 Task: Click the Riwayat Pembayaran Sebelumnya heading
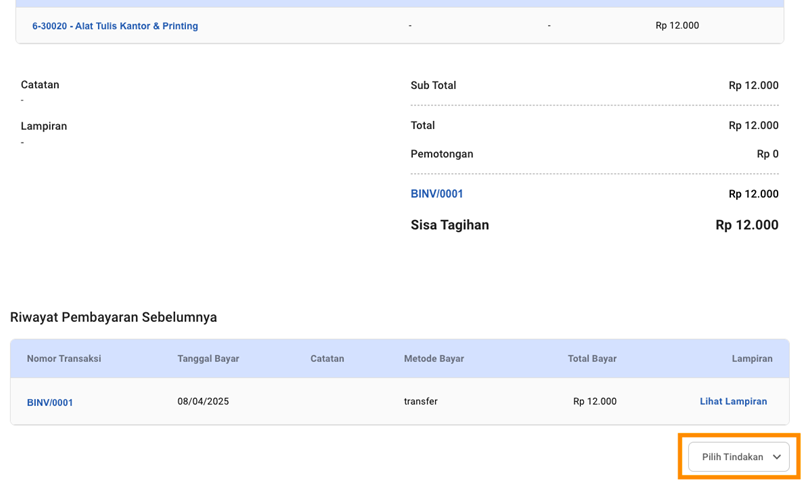point(113,317)
